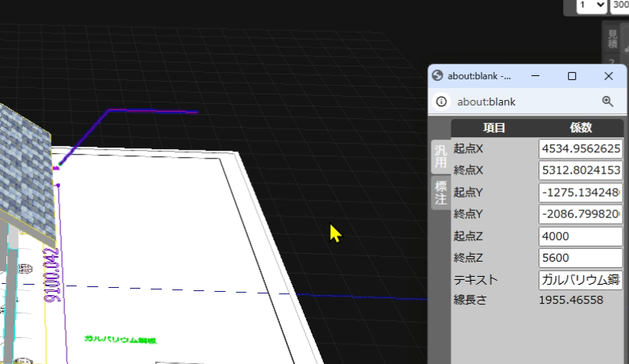Viewport: 629px width, 364px height.
Task: Open the 見積 side tab
Action: 612,39
